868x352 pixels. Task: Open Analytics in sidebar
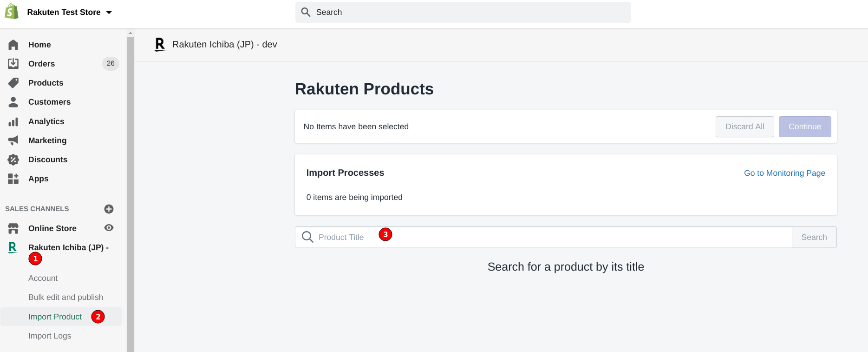point(46,121)
